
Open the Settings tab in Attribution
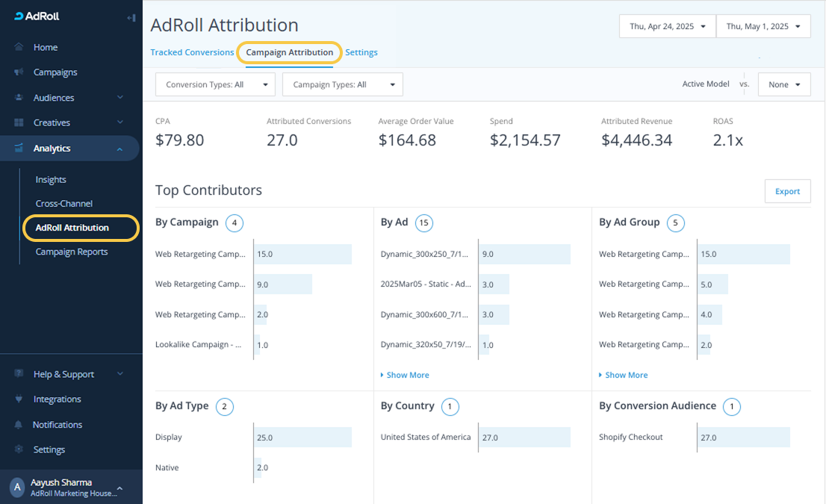361,52
